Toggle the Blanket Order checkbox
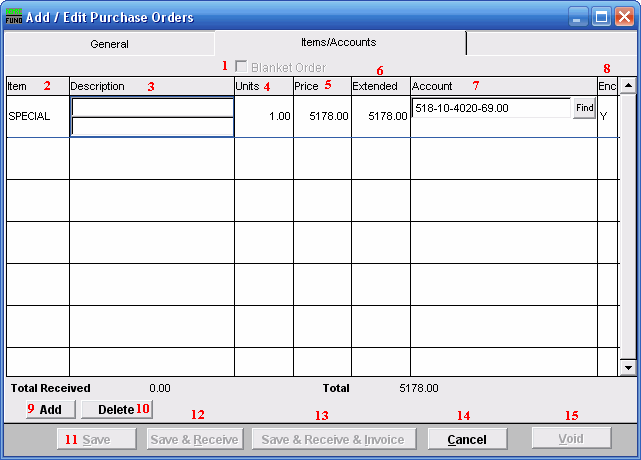Image resolution: width=641 pixels, height=460 pixels. tap(240, 66)
